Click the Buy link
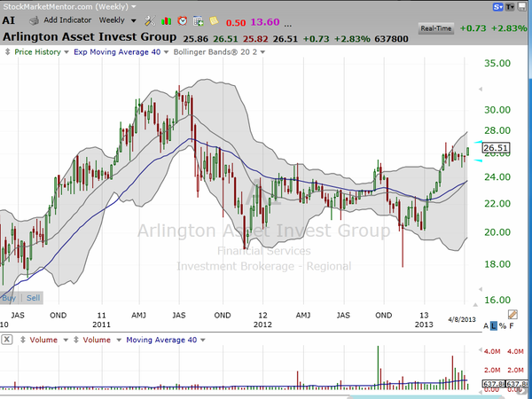This screenshot has width=532, height=399. [9, 298]
